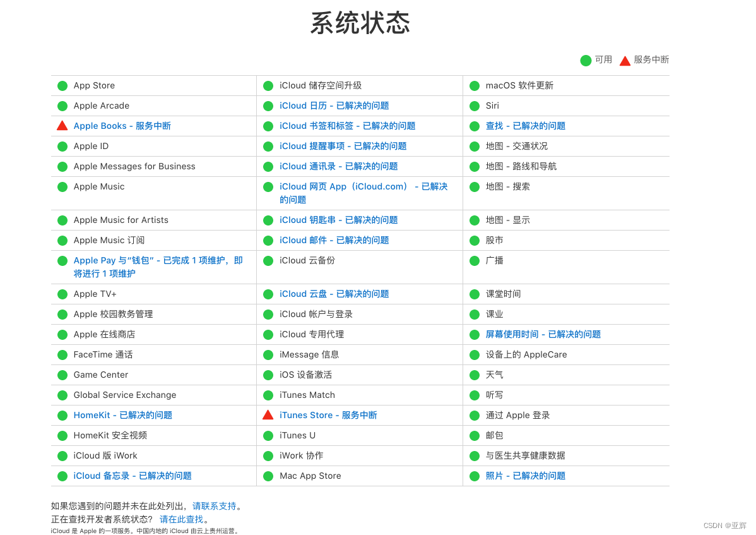Viewport: 756px width, 535px height.
Task: Open 查找 - 已解决的问题 link
Action: pos(526,126)
